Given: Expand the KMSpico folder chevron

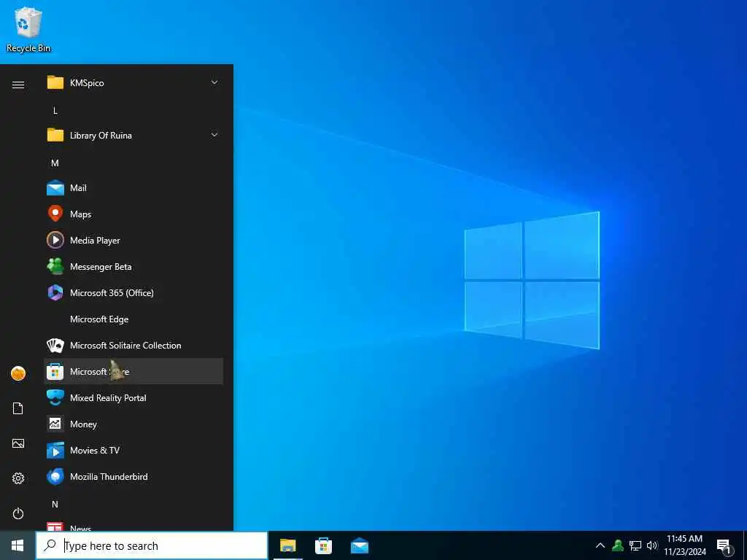Looking at the screenshot, I should 214,82.
